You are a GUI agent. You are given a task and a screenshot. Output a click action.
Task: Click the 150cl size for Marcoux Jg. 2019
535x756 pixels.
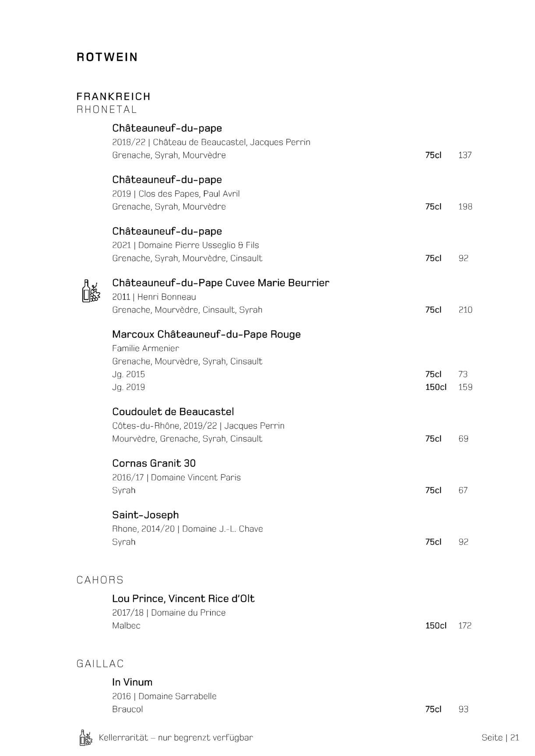pyautogui.click(x=436, y=387)
